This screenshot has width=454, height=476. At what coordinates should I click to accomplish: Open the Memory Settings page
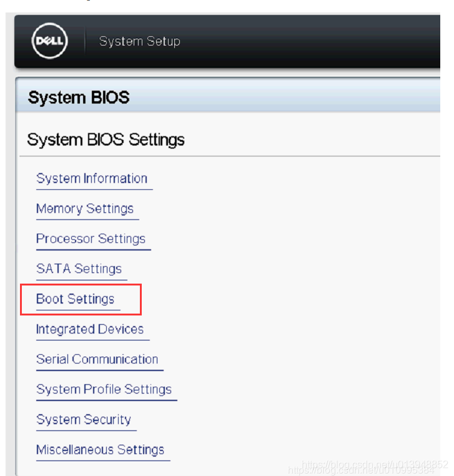(x=85, y=209)
